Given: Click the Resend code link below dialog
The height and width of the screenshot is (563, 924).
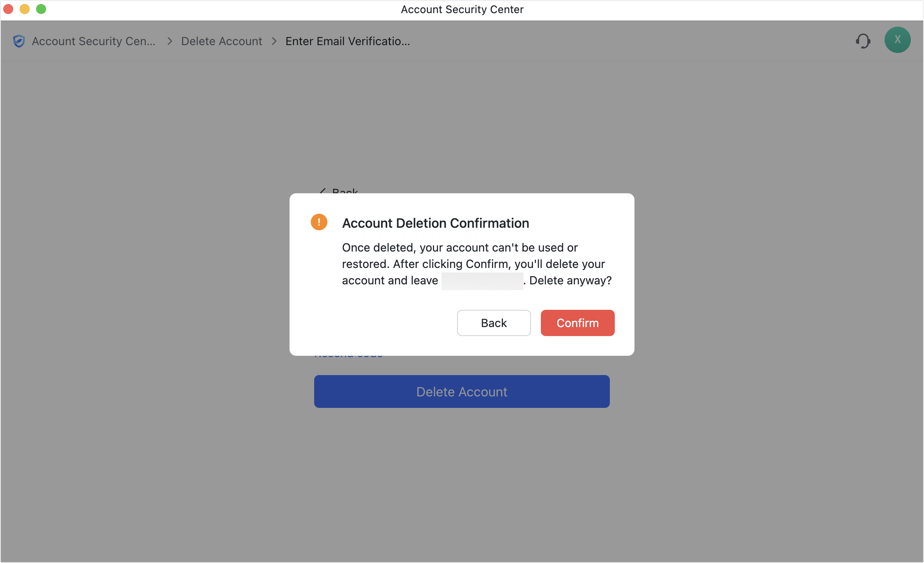Looking at the screenshot, I should 349,355.
